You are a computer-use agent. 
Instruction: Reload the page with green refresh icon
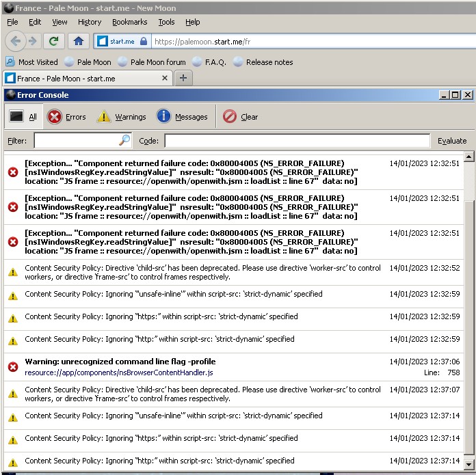(54, 41)
